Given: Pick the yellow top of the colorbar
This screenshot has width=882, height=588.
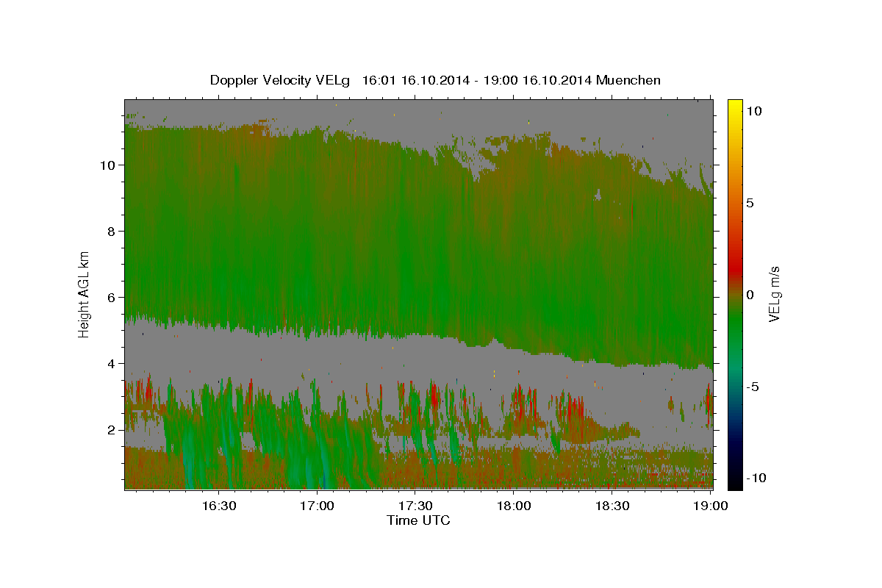Looking at the screenshot, I should tap(735, 107).
